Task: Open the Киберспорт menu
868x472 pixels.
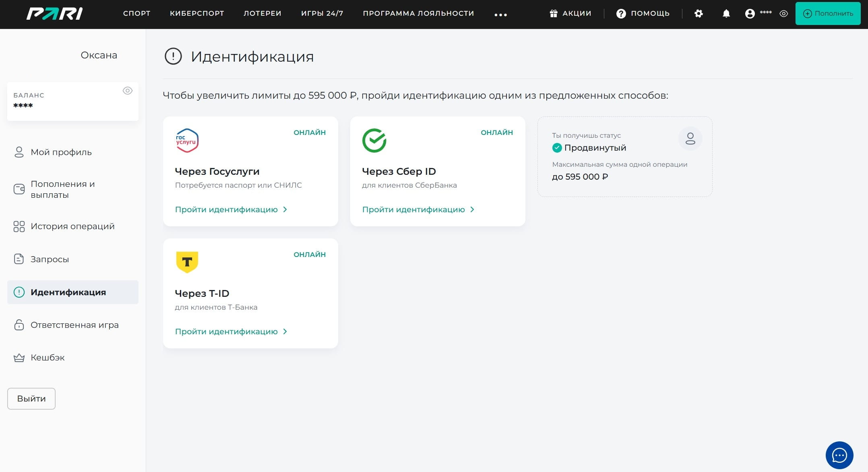Action: (197, 13)
